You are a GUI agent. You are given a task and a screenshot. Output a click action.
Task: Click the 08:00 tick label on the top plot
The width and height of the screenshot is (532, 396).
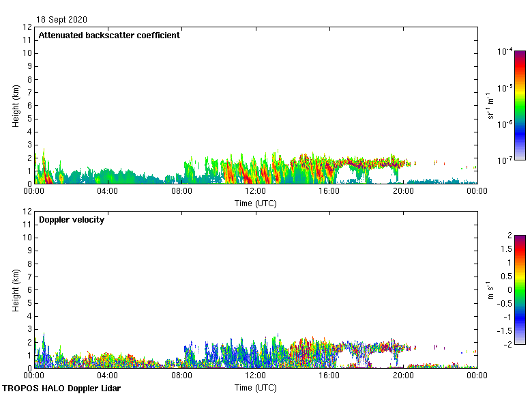tap(182, 192)
